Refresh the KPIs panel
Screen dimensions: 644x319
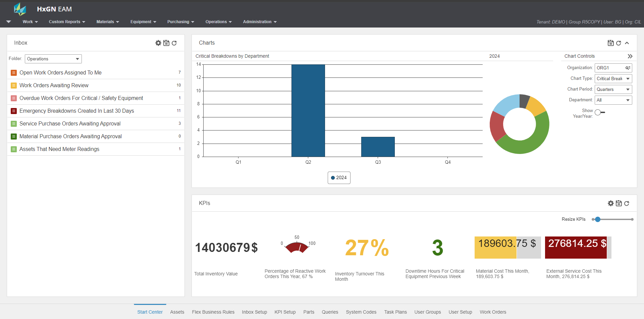627,203
